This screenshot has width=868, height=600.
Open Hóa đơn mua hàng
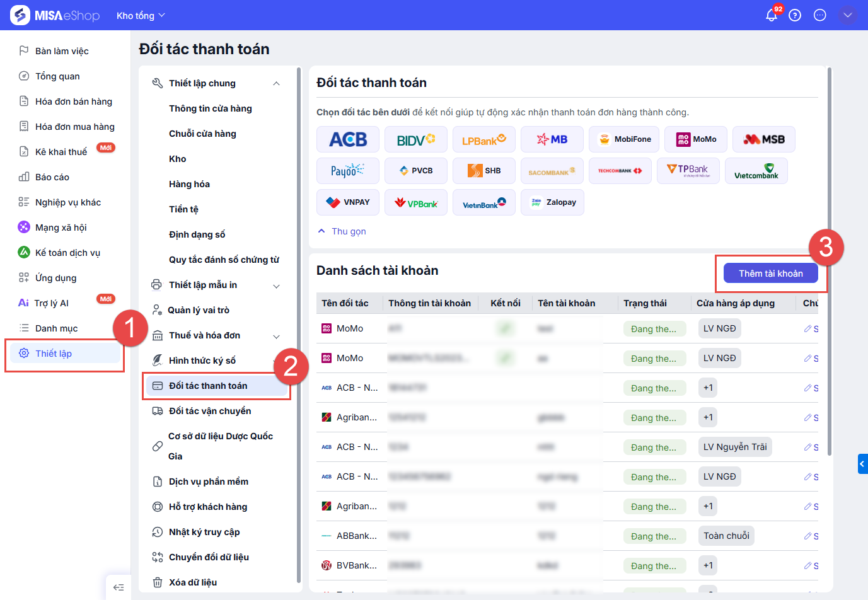(74, 127)
